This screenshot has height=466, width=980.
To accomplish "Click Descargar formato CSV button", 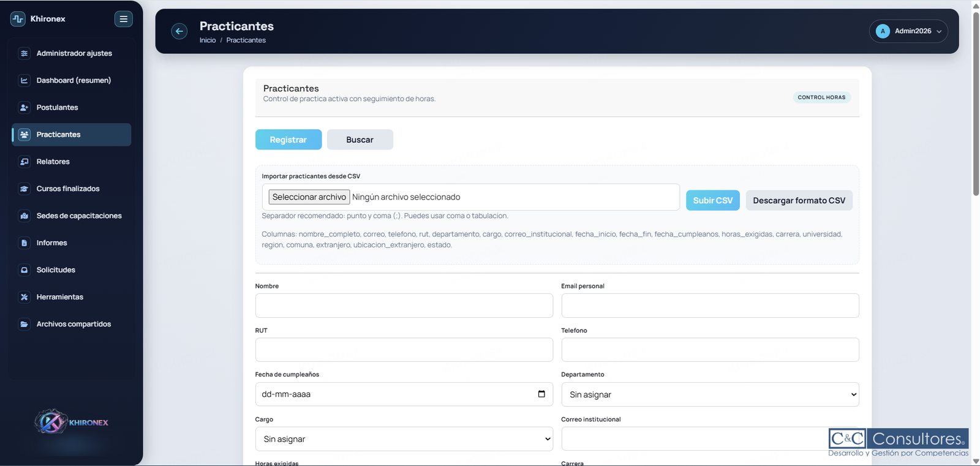I will [799, 200].
